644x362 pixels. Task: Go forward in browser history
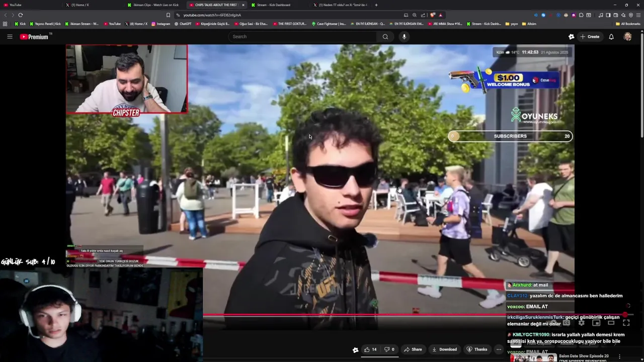pyautogui.click(x=13, y=15)
